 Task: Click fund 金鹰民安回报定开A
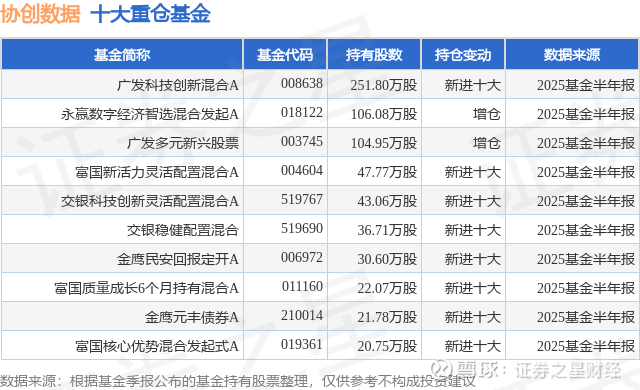click(178, 259)
